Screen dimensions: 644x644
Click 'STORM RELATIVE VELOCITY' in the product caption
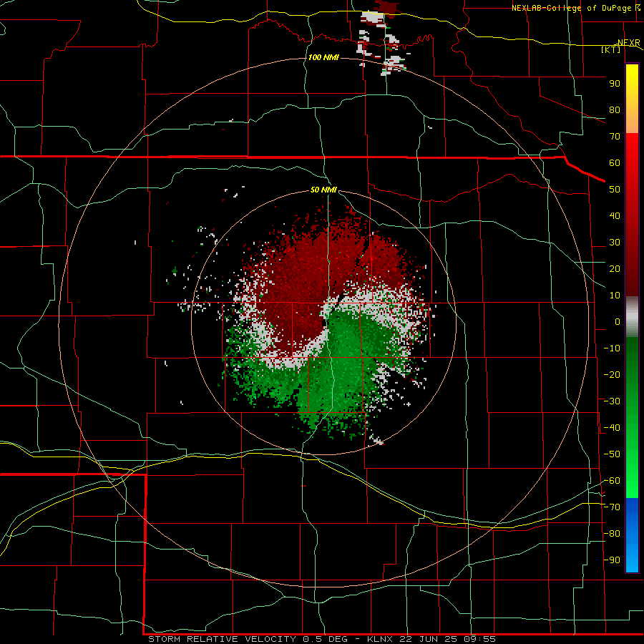222,639
